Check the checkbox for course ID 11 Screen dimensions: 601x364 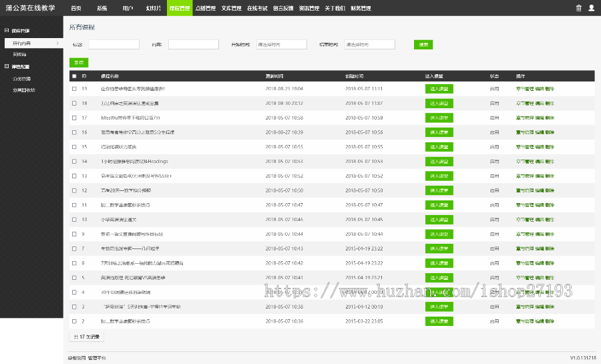[x=74, y=205]
